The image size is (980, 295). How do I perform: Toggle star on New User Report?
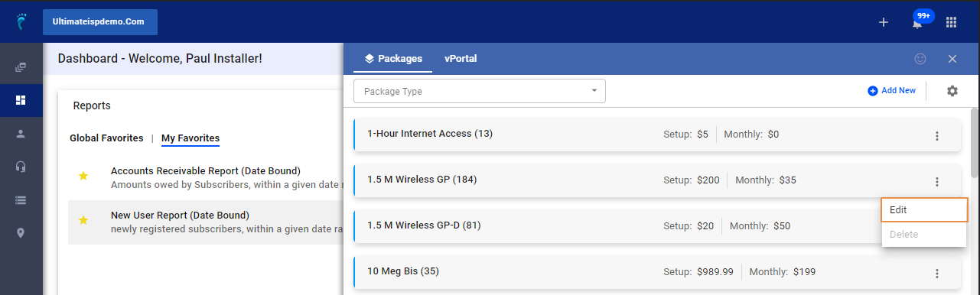pyautogui.click(x=83, y=220)
